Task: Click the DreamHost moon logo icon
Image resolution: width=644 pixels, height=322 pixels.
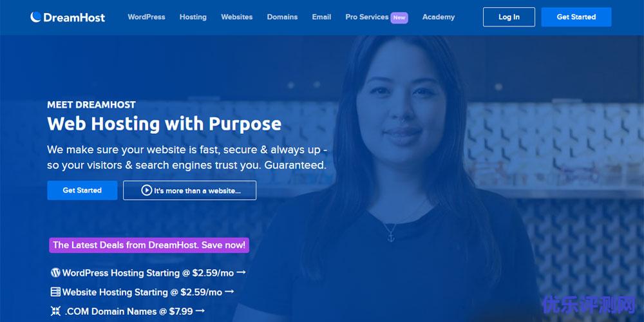Action: [x=35, y=17]
